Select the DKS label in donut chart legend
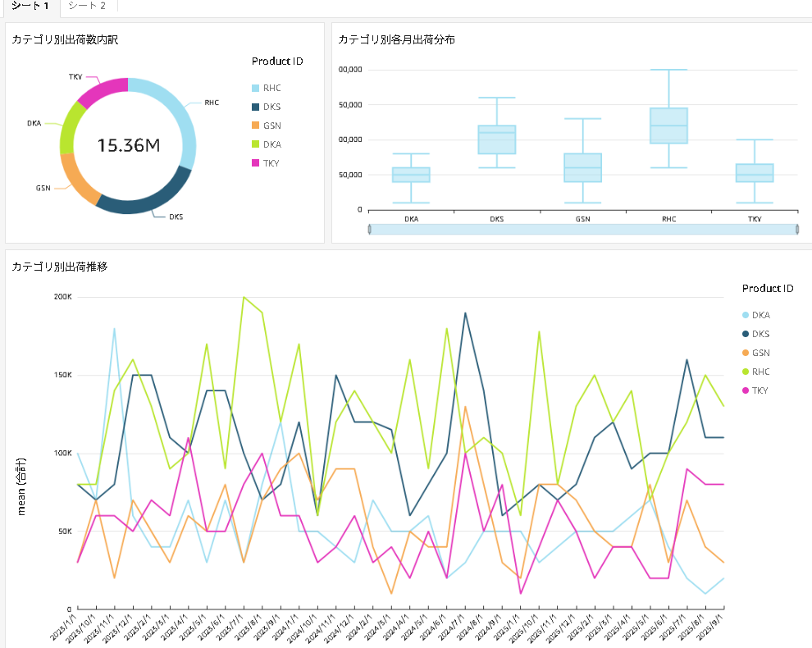The width and height of the screenshot is (812, 648). tap(271, 107)
